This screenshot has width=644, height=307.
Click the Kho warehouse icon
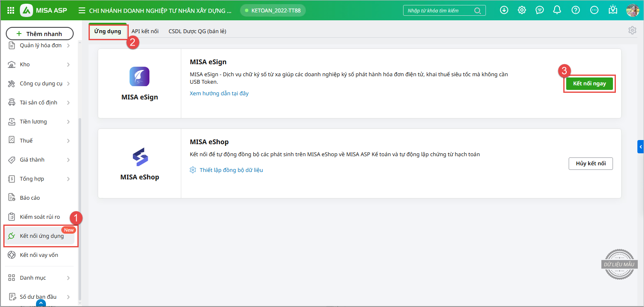coord(12,65)
